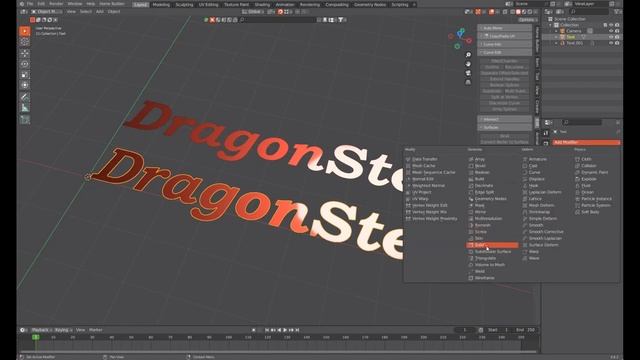Select the Annotate tool in the toolbar
640x360 pixels.
click(x=25, y=97)
